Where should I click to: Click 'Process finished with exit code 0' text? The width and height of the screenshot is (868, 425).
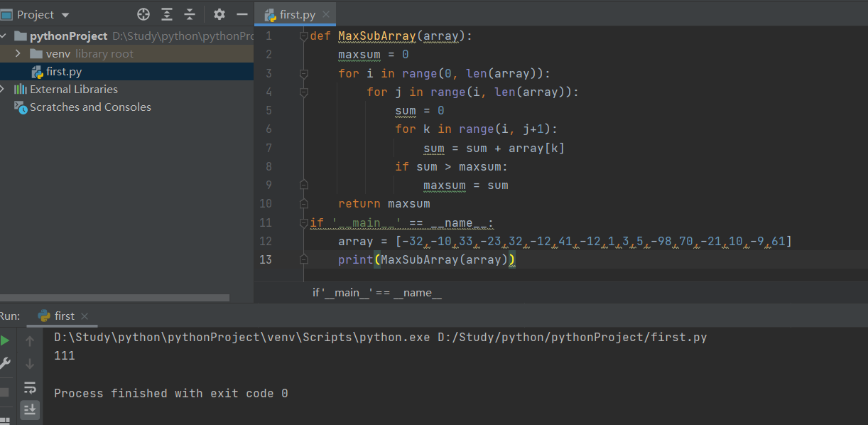pos(171,393)
